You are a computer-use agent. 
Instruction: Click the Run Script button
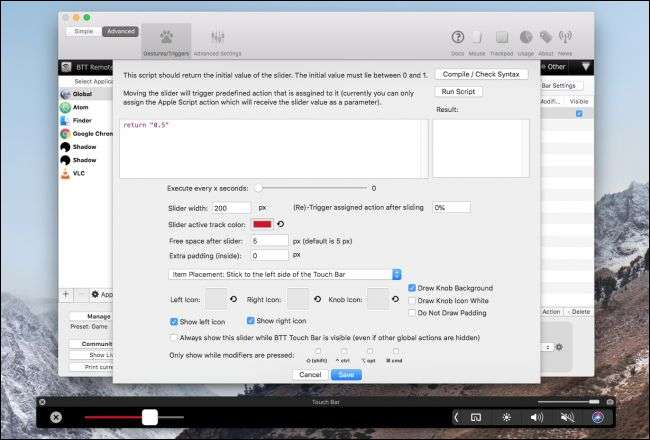pyautogui.click(x=459, y=91)
